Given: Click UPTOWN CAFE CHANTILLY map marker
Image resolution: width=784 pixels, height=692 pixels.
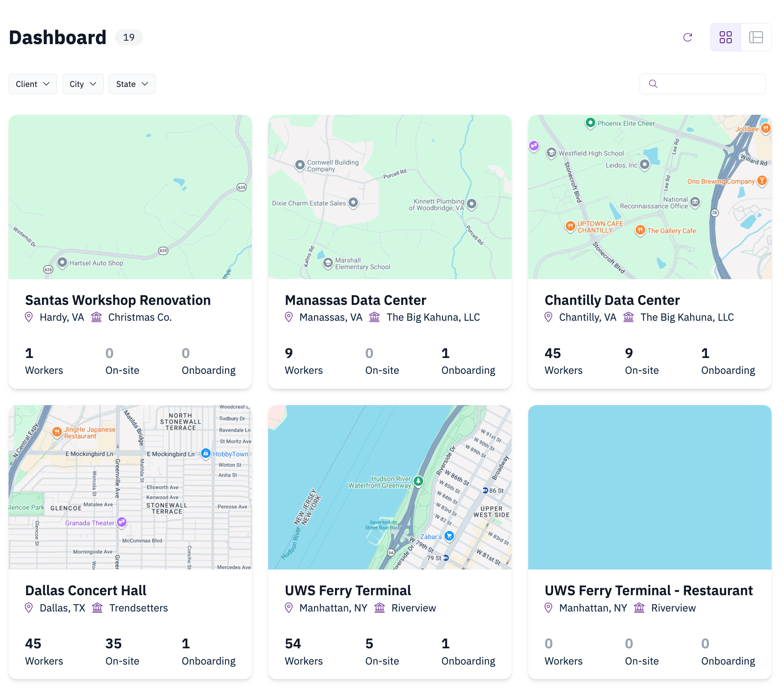Looking at the screenshot, I should pyautogui.click(x=570, y=226).
